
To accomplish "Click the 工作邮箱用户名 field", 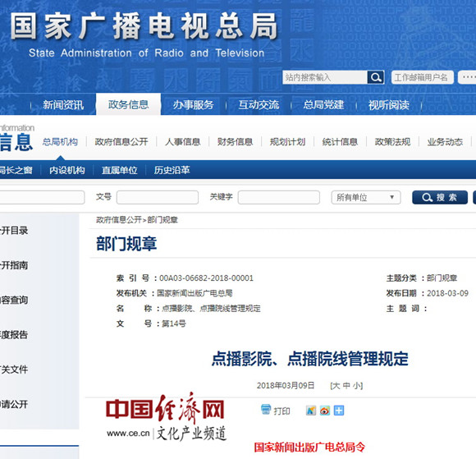I will pyautogui.click(x=423, y=77).
